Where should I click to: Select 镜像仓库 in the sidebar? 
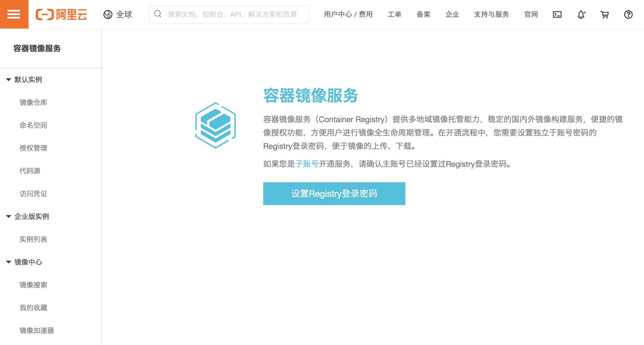[x=33, y=102]
